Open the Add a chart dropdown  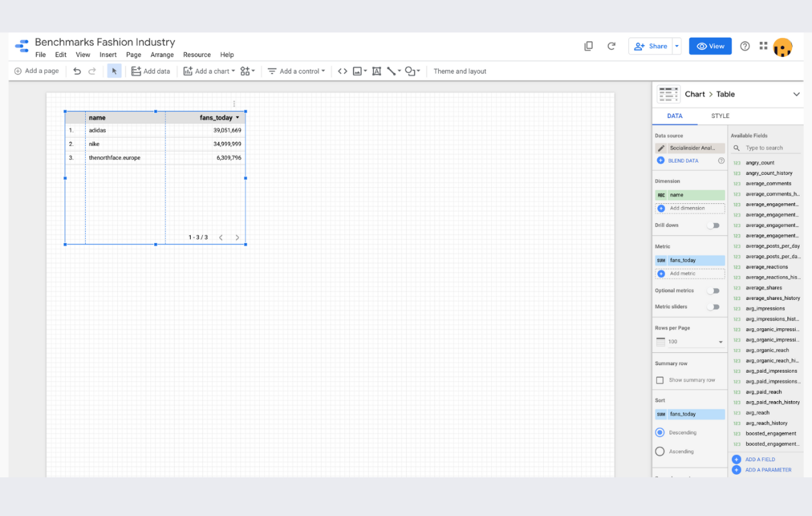209,71
